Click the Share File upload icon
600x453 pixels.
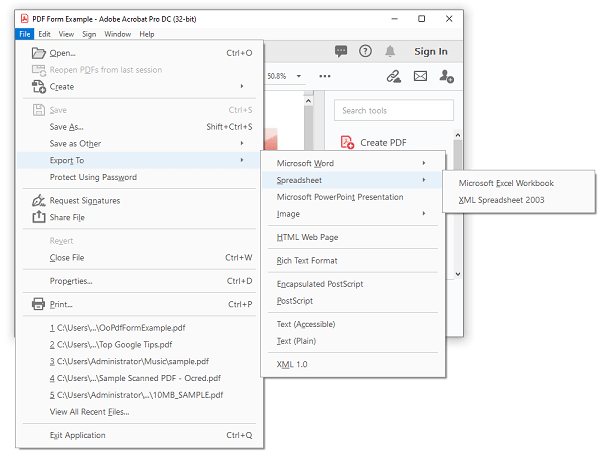[x=39, y=217]
